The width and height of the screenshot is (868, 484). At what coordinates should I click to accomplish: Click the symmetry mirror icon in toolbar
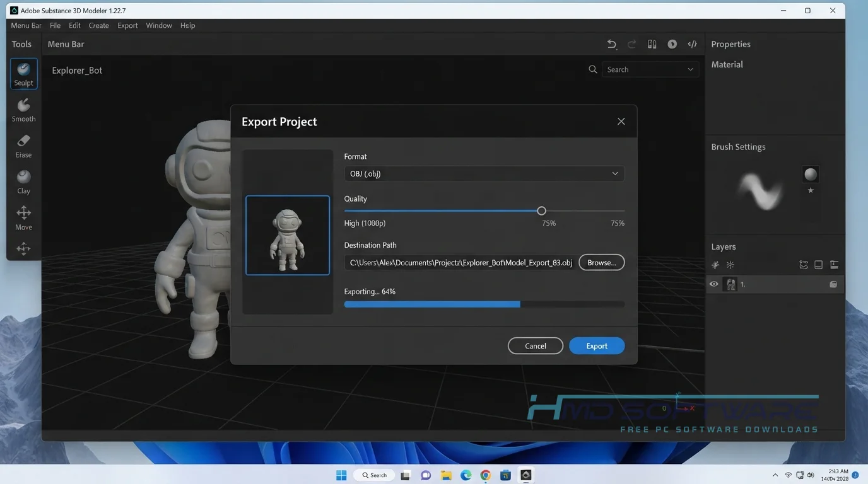point(652,44)
